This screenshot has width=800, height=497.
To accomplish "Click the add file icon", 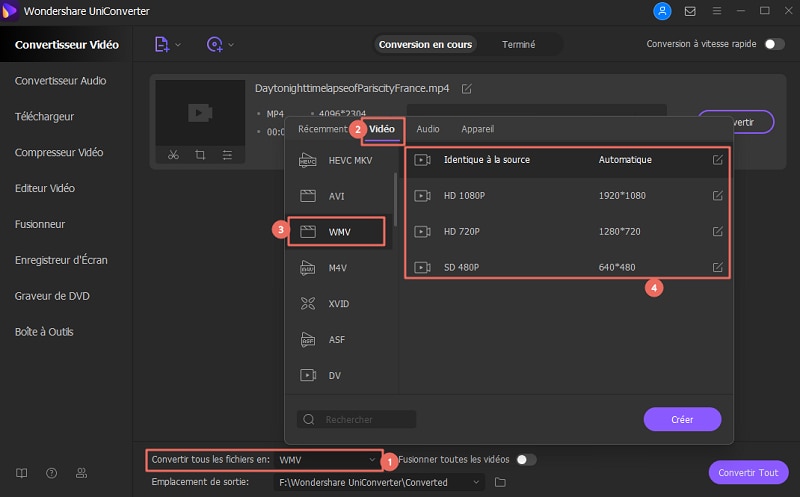I will 161,44.
